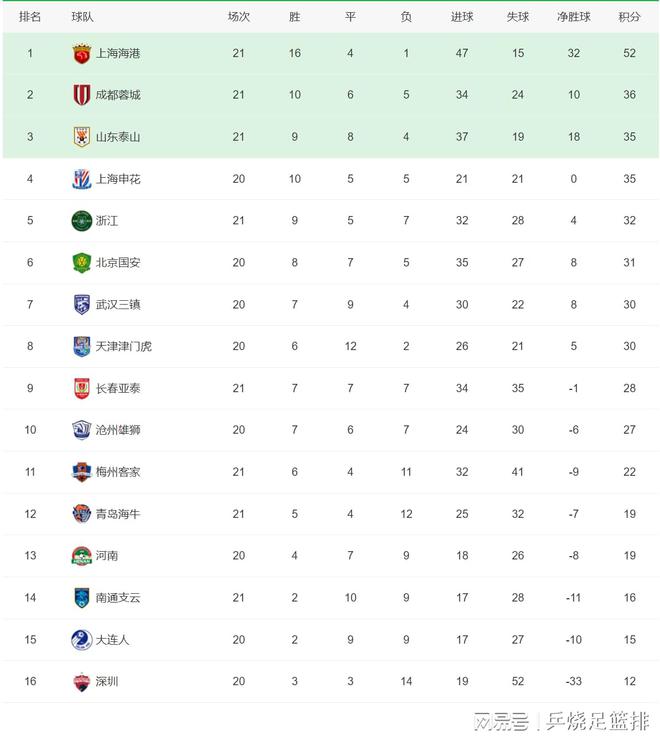Click the Shanghai Port (上海海港) team logo
The image size is (660, 740).
pos(81,54)
